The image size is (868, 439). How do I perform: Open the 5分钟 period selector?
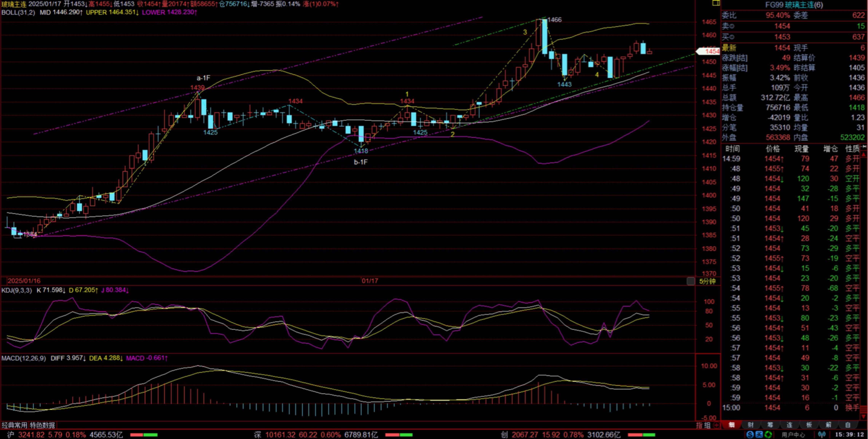click(x=707, y=281)
